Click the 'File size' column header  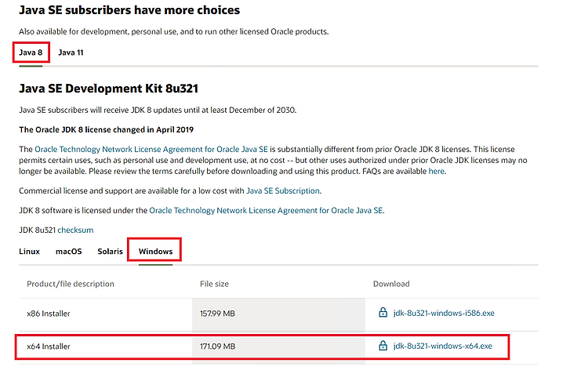point(214,284)
